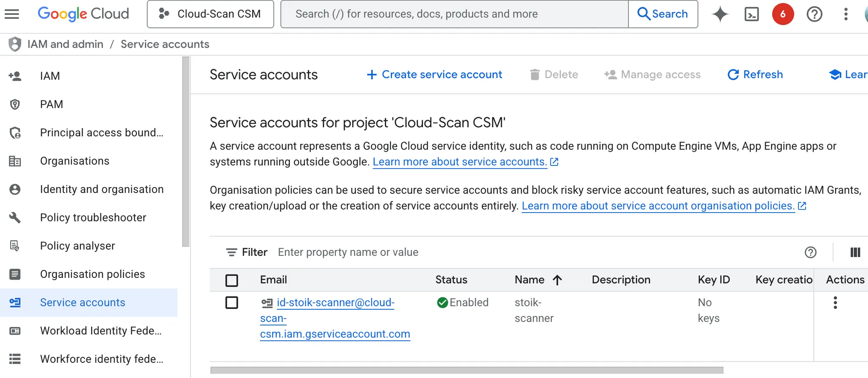Click Manage access button

click(653, 75)
